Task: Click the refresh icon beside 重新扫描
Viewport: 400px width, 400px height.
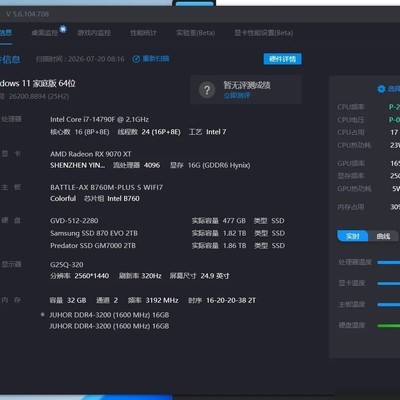Action: (136, 59)
